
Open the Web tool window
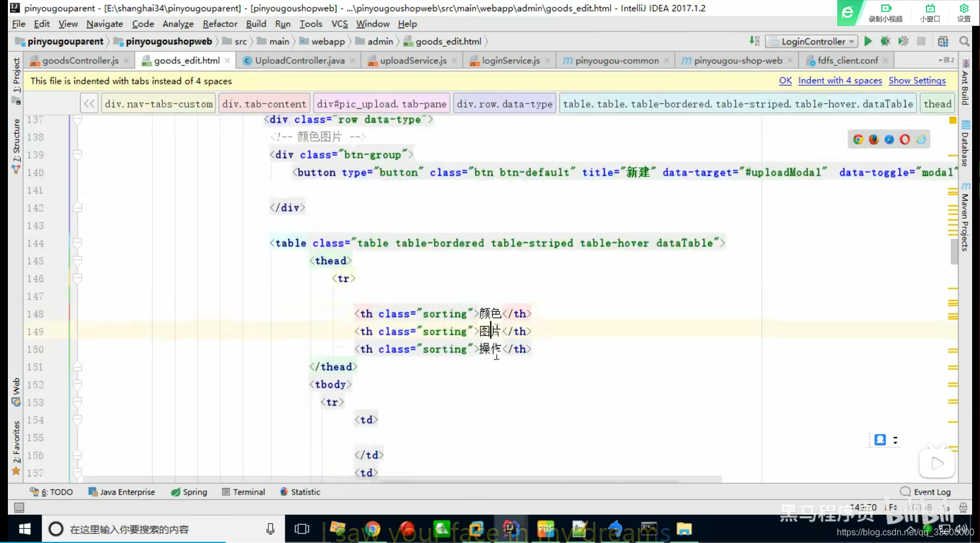coord(16,392)
